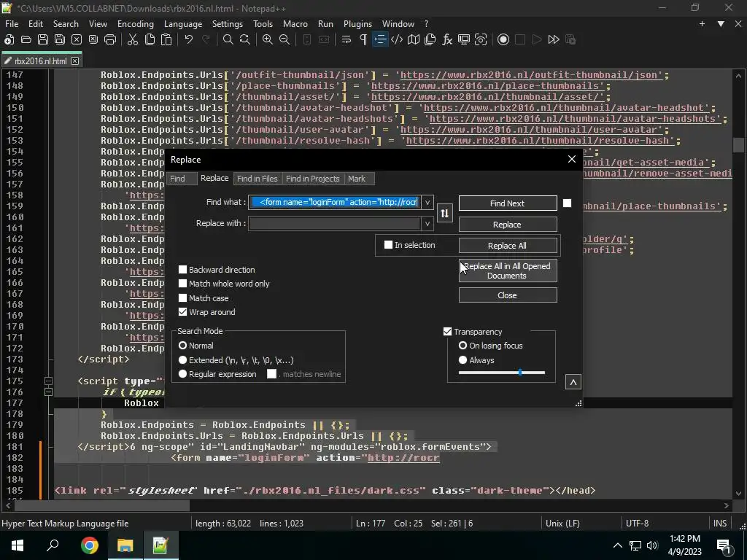
Task: Open the Windows Start menu
Action: 18,545
